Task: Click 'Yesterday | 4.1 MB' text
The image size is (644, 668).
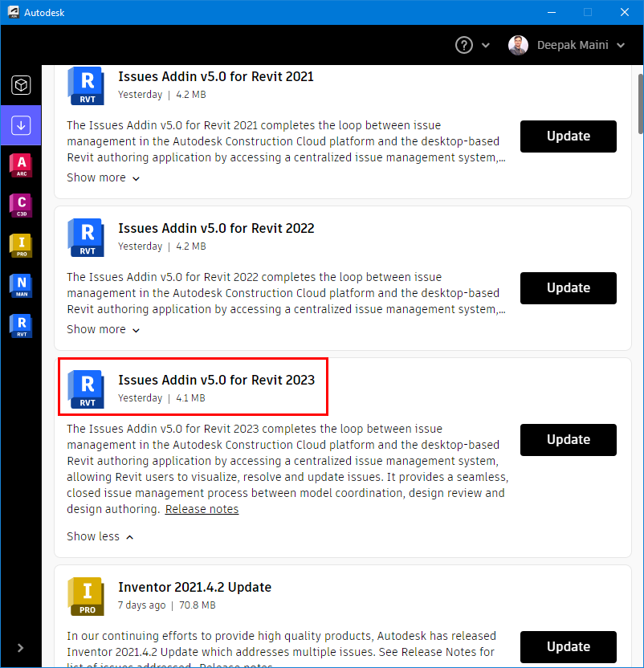Action: click(x=161, y=398)
